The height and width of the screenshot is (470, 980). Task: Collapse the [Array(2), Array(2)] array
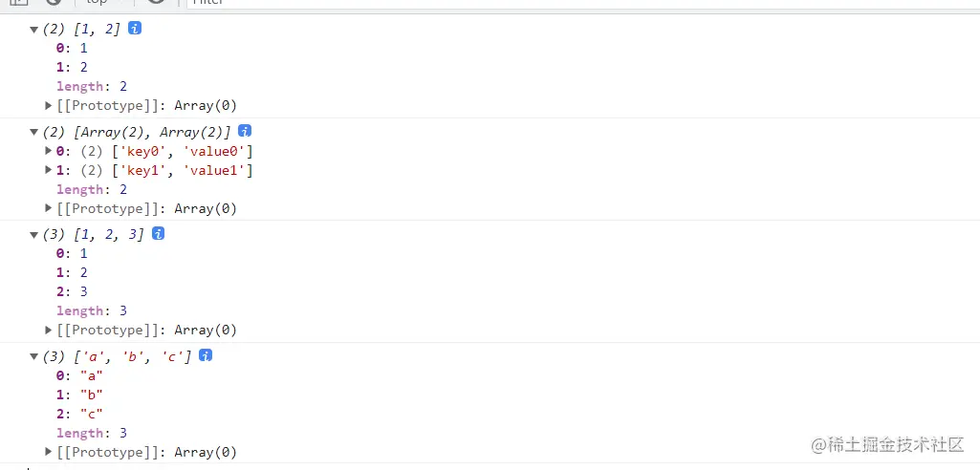(x=34, y=132)
